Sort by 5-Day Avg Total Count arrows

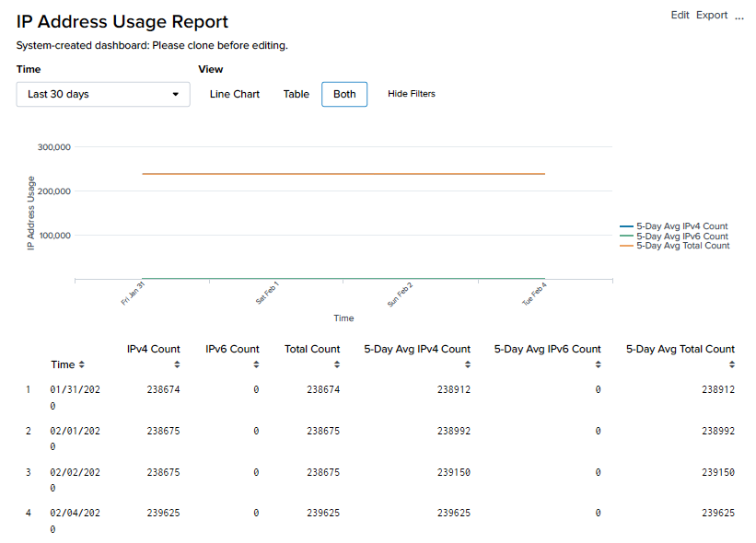click(x=731, y=365)
